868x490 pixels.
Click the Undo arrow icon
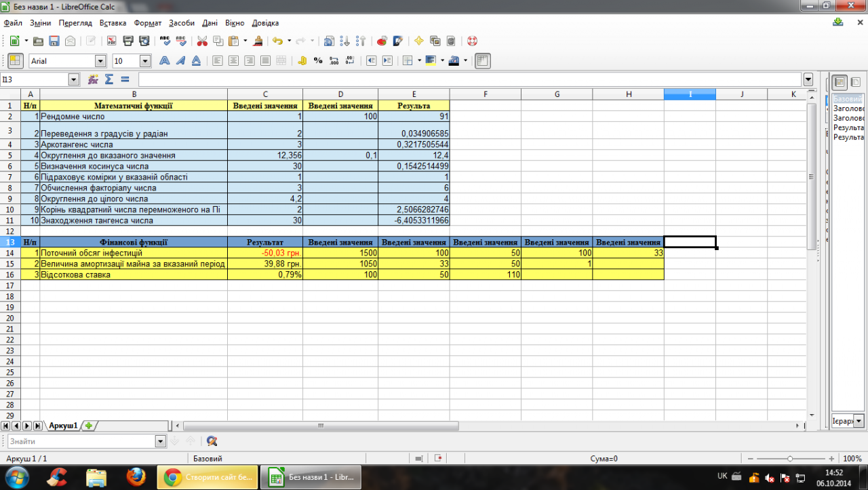pyautogui.click(x=277, y=41)
